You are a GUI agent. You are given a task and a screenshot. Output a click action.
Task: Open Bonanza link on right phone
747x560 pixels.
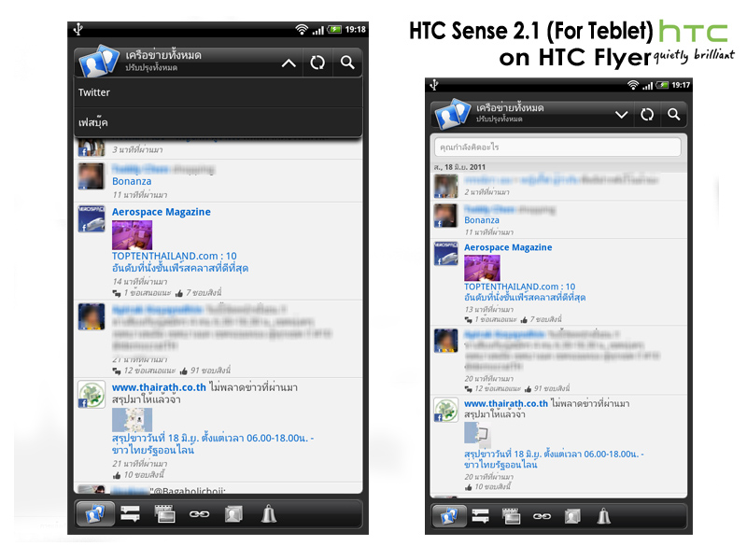pyautogui.click(x=482, y=220)
